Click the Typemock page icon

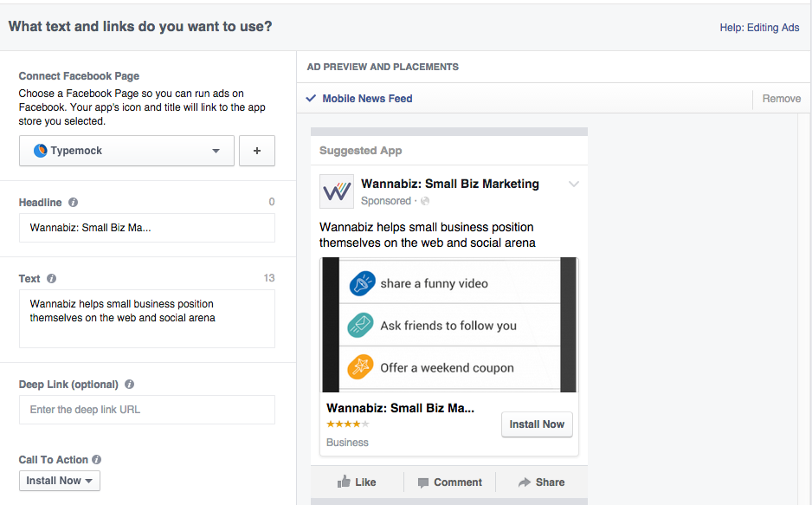point(41,151)
